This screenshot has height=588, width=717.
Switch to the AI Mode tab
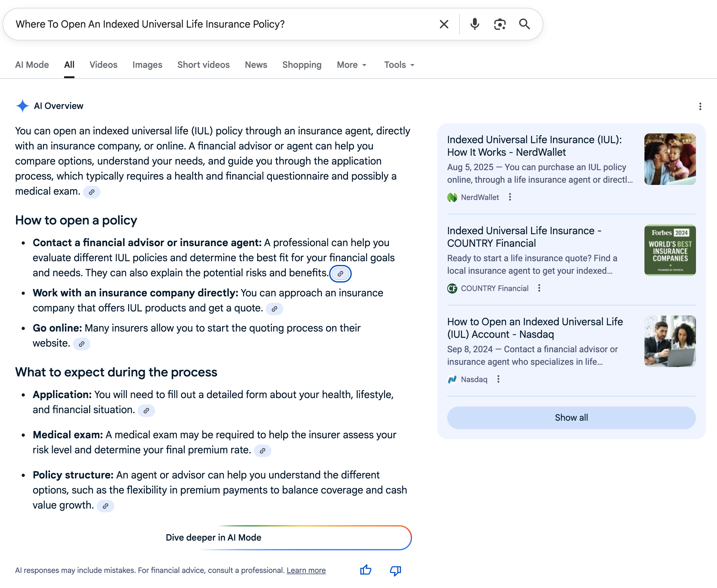(32, 65)
